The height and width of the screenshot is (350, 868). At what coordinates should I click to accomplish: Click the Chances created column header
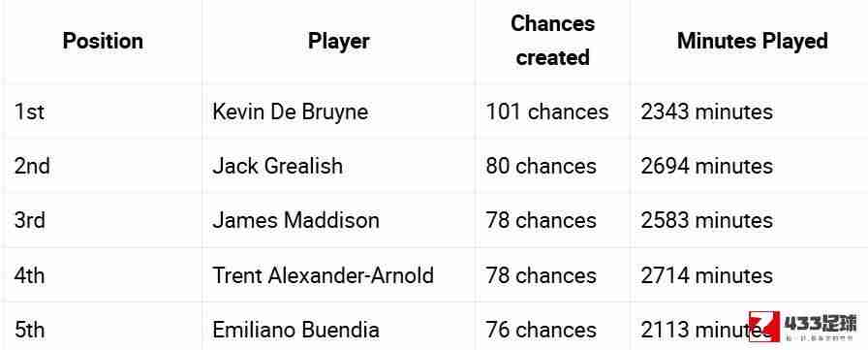(x=552, y=41)
